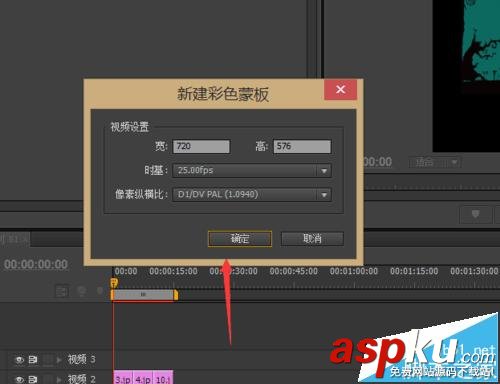The width and height of the screenshot is (500, 384).
Task: Open the 适合 zoom dropdown in program monitor
Action: (x=435, y=162)
